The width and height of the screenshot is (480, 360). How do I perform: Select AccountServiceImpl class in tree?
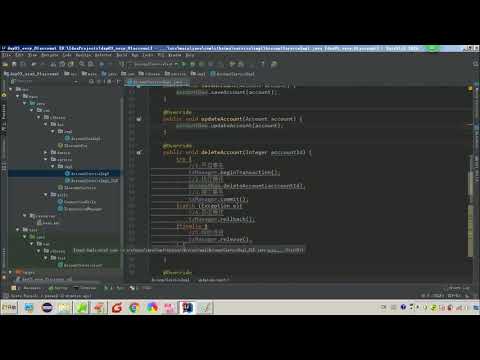point(87,173)
